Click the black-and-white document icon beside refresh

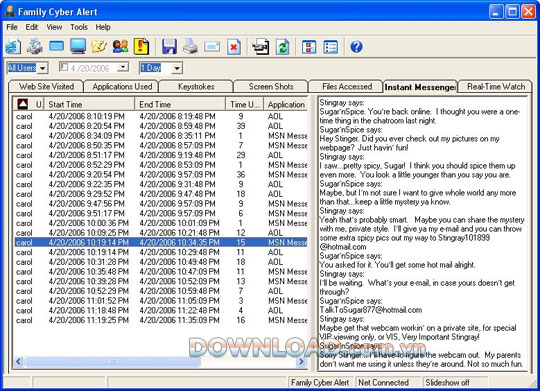pos(261,47)
